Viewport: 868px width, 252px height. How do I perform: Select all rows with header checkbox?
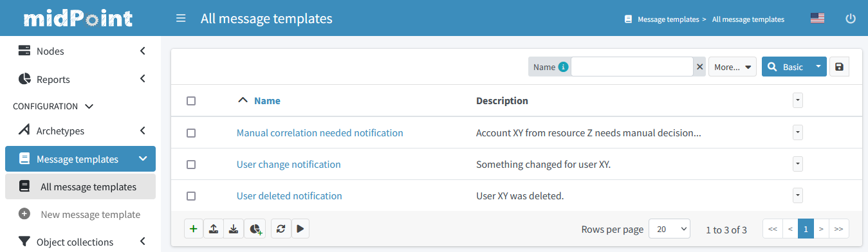[191, 101]
